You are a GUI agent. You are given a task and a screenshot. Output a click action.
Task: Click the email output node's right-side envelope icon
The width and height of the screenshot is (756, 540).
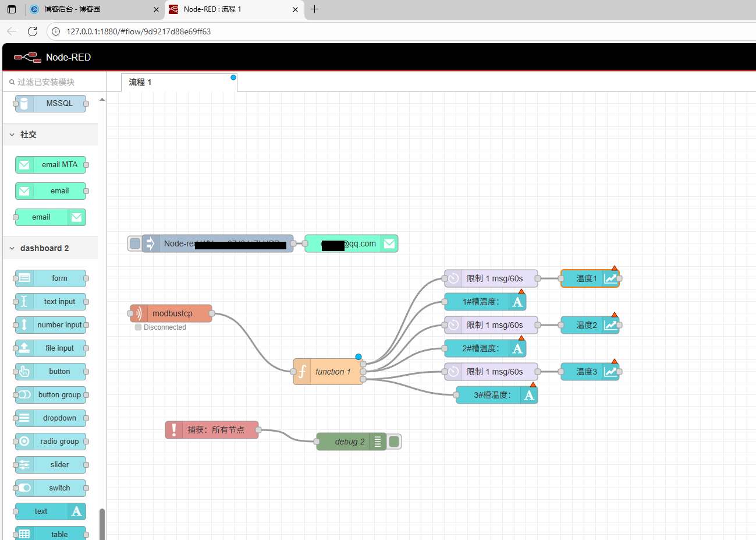coord(76,217)
